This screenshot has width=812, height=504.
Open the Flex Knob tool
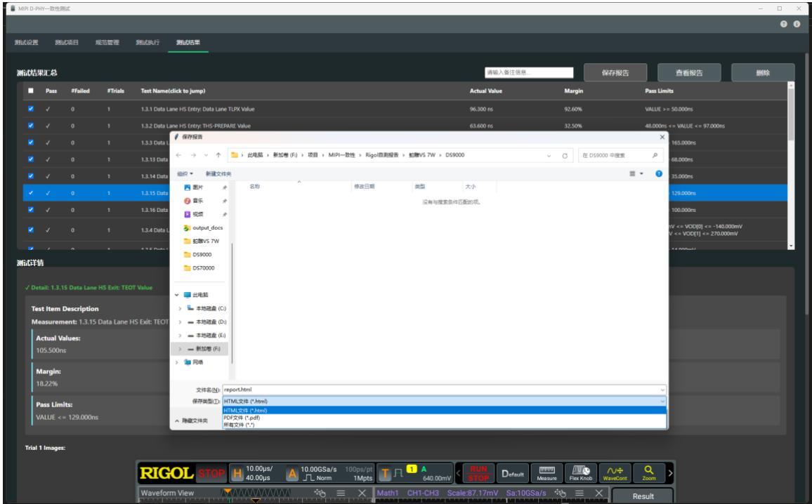(580, 473)
